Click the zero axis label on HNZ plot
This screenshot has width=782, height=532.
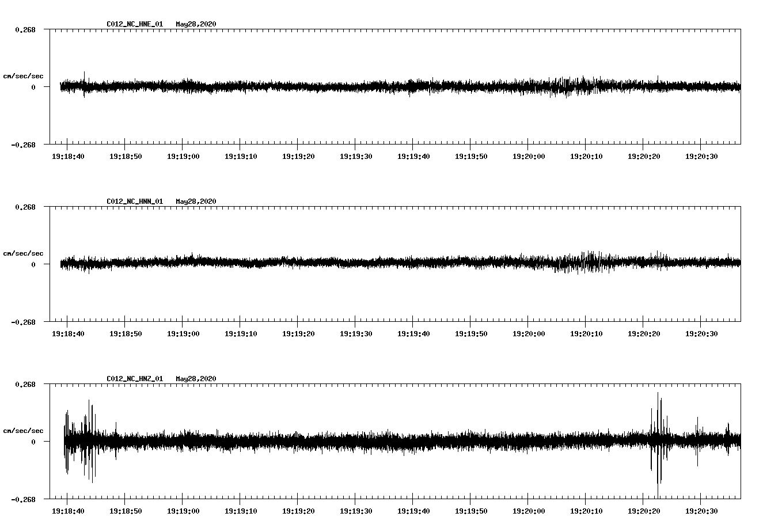click(x=33, y=442)
